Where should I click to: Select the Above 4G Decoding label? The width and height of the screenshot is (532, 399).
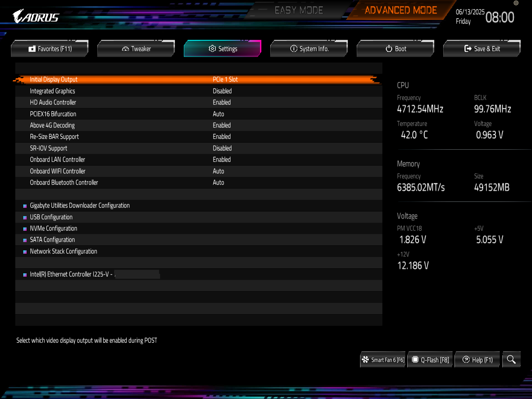click(x=52, y=125)
